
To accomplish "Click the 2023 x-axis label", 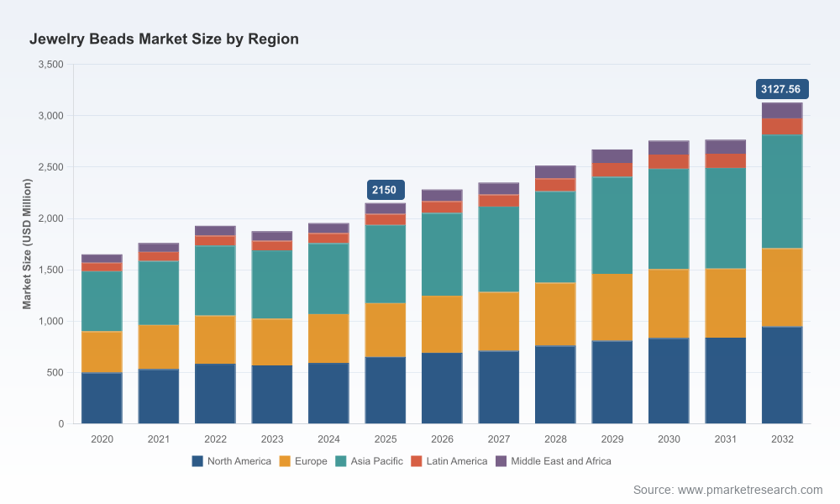I will tap(272, 439).
